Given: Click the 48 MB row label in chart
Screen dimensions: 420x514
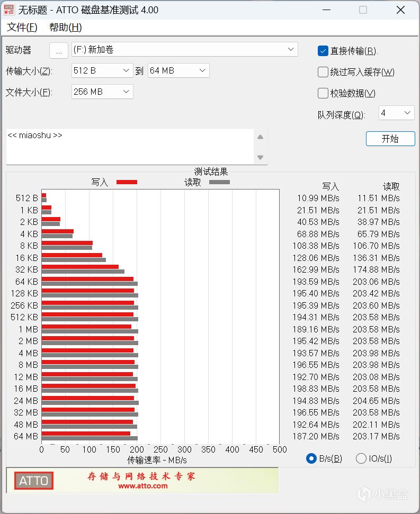Looking at the screenshot, I should coord(26,425).
